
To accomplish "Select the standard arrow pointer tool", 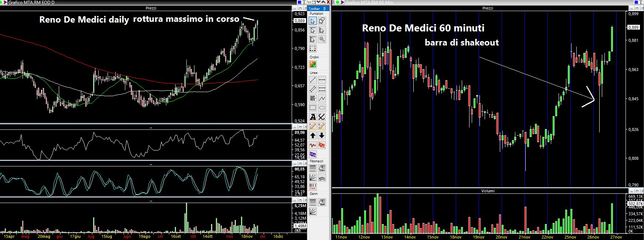I will coord(313,21).
